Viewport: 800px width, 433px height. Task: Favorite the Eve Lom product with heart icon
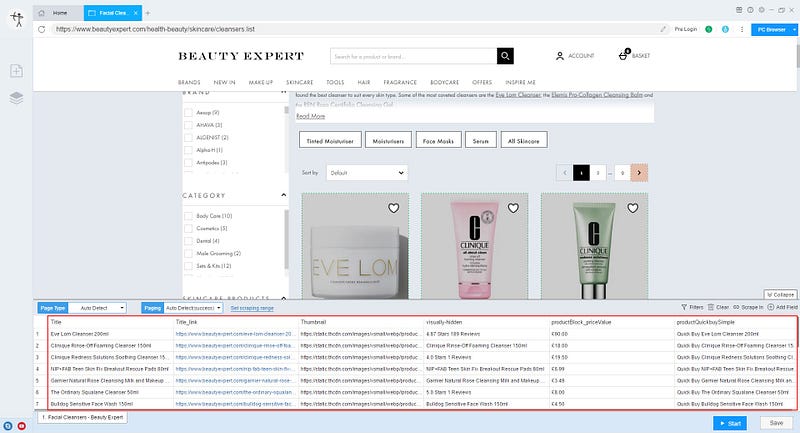pos(393,208)
